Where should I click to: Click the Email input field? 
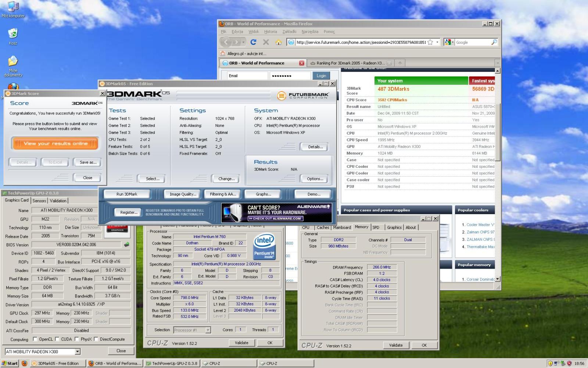click(247, 76)
